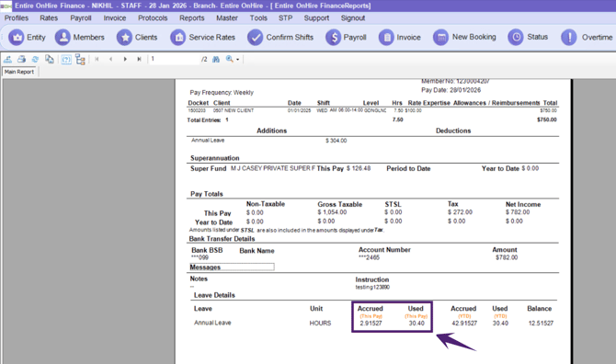Viewport: 616px width, 364px height.
Task: Open the Entity toolbar button
Action: [x=27, y=38]
